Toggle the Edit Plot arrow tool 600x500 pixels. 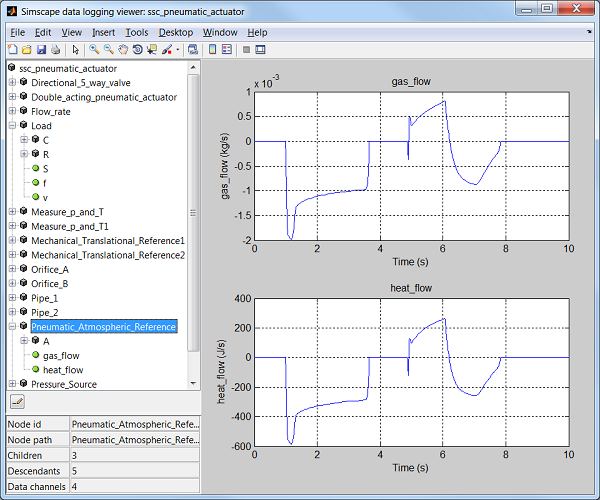coord(75,49)
